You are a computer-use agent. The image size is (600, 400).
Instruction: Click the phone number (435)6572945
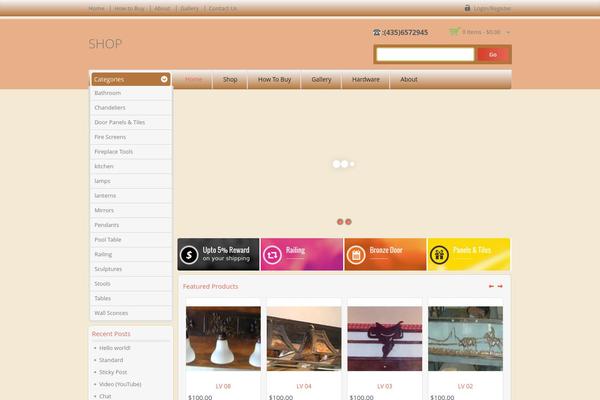tap(405, 33)
